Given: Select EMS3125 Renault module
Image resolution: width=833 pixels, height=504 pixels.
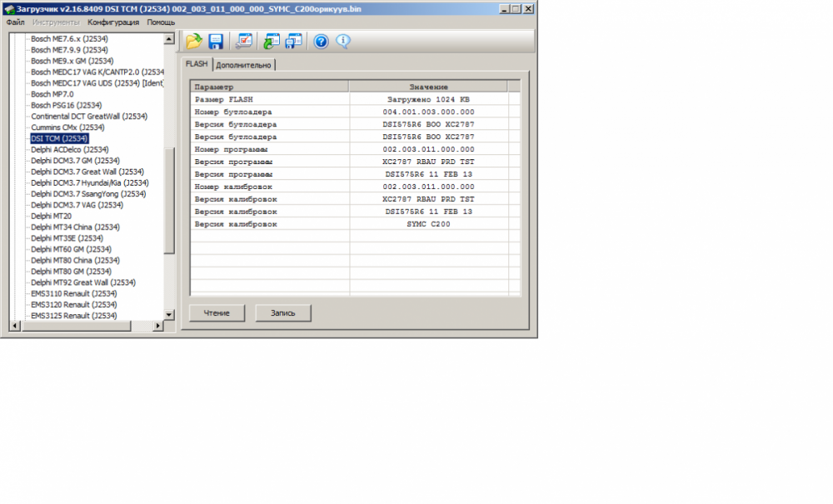Looking at the screenshot, I should [x=74, y=316].
